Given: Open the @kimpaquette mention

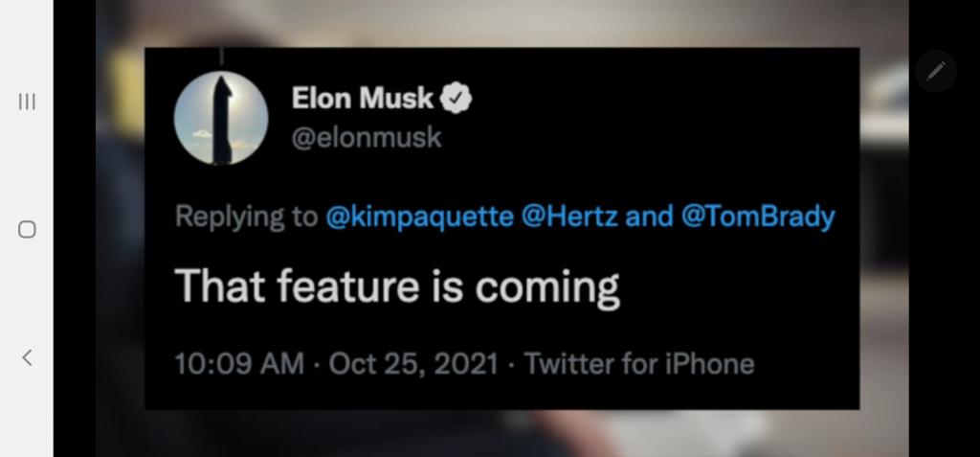Looking at the screenshot, I should pyautogui.click(x=419, y=217).
